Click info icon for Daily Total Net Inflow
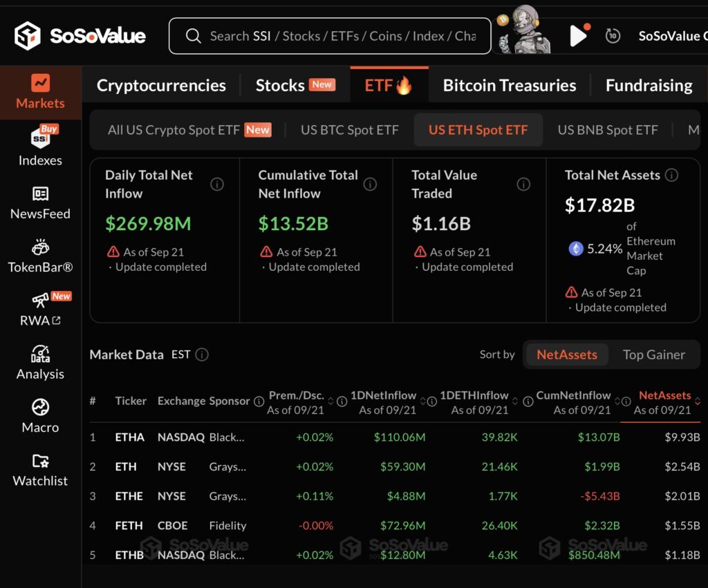This screenshot has width=708, height=588. click(x=217, y=184)
